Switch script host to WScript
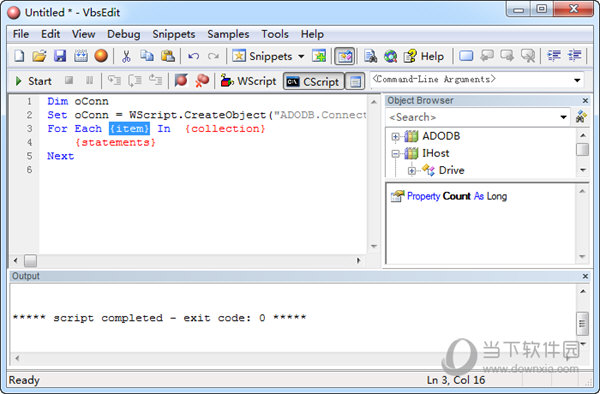This screenshot has width=600, height=394. point(248,81)
